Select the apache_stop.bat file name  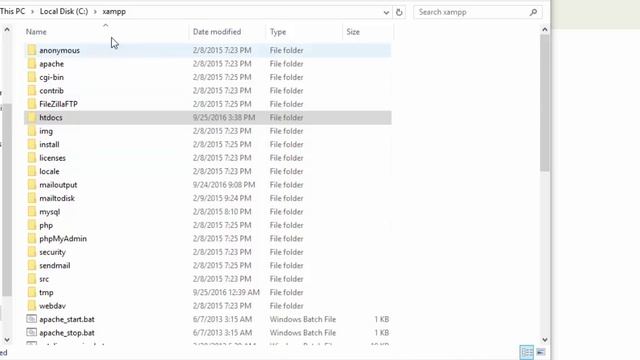(67, 333)
